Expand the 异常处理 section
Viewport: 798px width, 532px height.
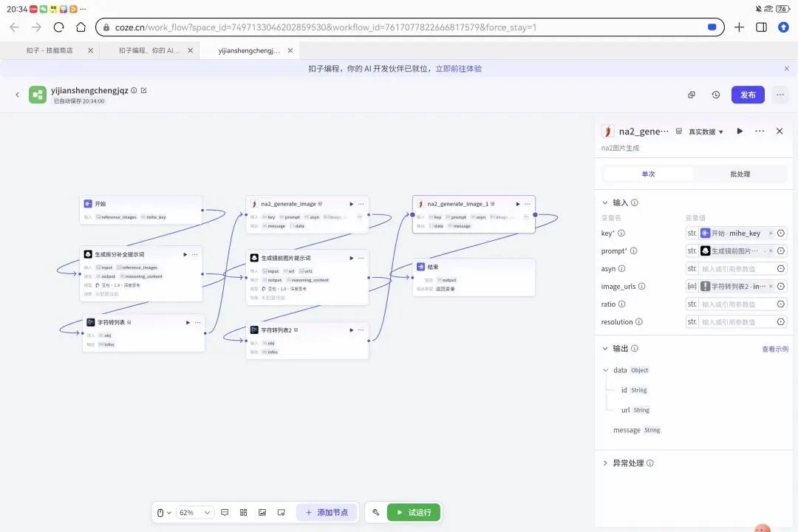click(x=605, y=463)
